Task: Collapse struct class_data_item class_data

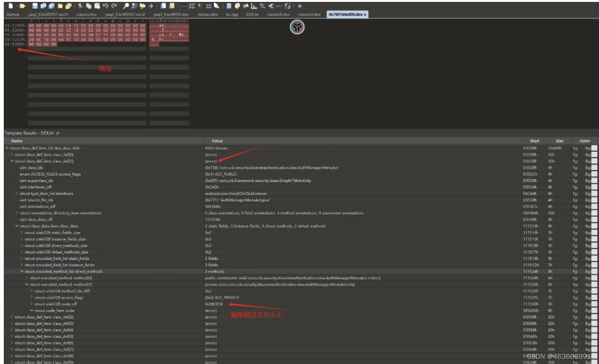Action: coord(17,226)
